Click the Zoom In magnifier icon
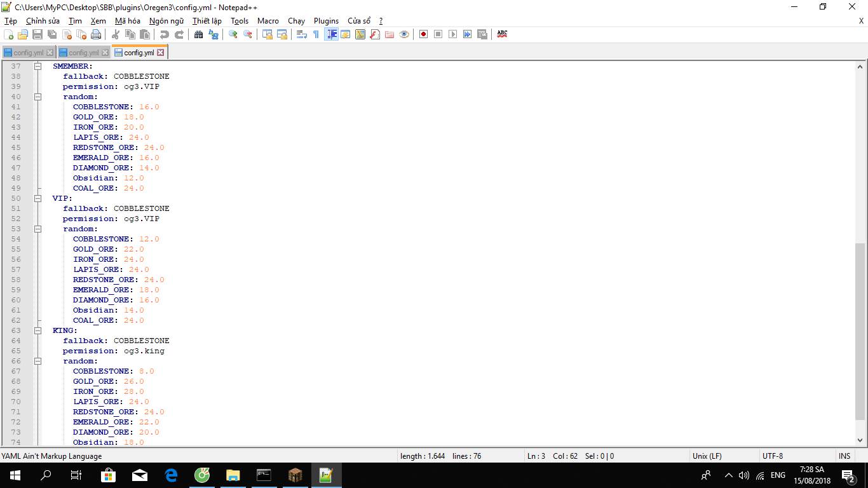The width and height of the screenshot is (868, 488). (233, 34)
